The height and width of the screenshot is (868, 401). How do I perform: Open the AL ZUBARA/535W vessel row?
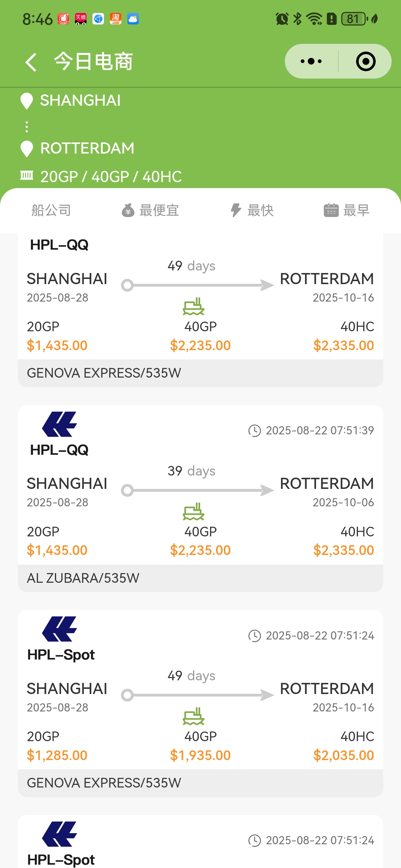[200, 578]
